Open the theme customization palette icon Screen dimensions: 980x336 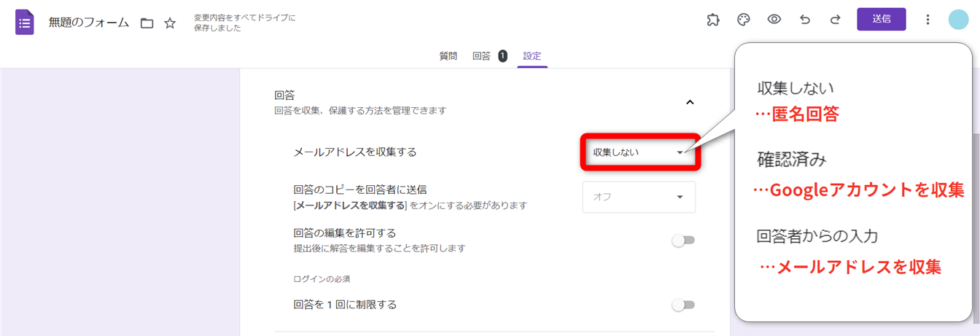point(744,20)
